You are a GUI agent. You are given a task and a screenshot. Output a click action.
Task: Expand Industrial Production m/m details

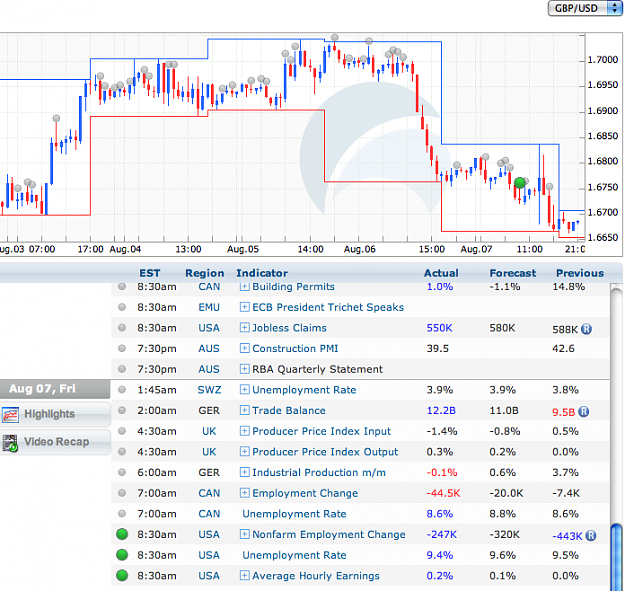click(244, 472)
